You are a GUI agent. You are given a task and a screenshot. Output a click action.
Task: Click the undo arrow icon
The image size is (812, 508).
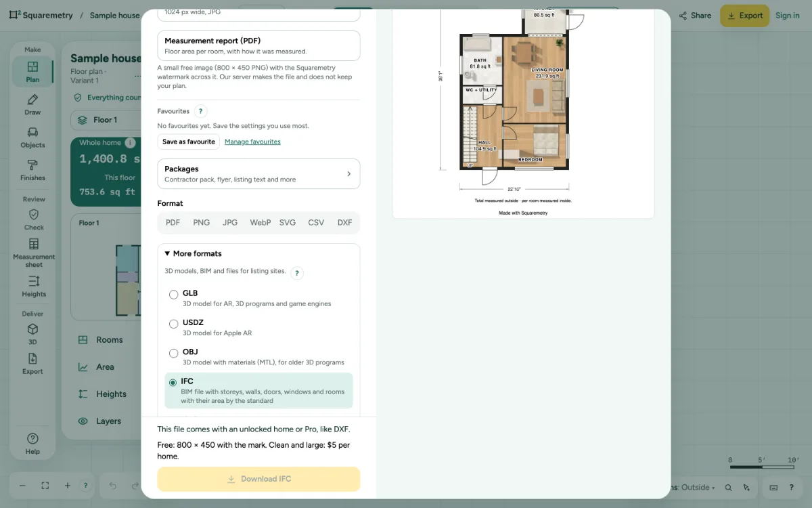point(113,486)
